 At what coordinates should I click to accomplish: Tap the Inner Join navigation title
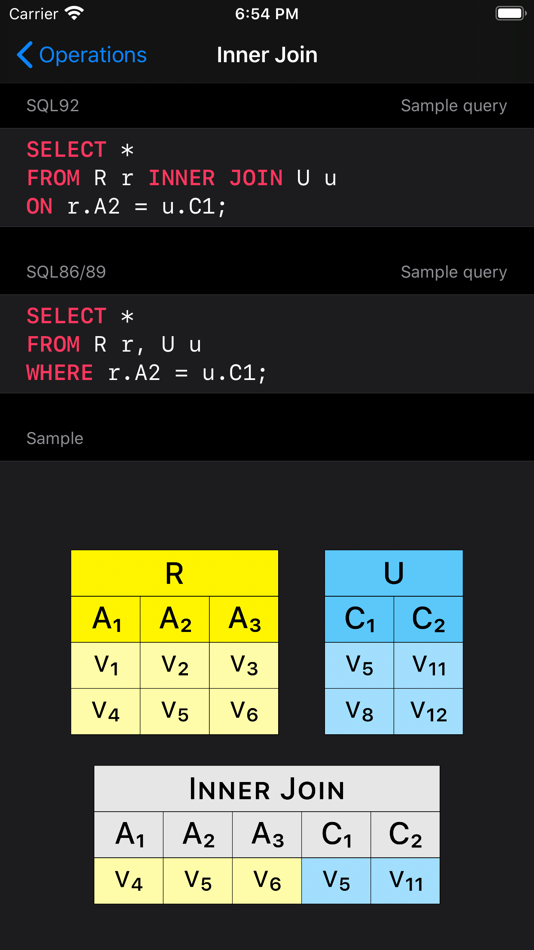coord(267,55)
